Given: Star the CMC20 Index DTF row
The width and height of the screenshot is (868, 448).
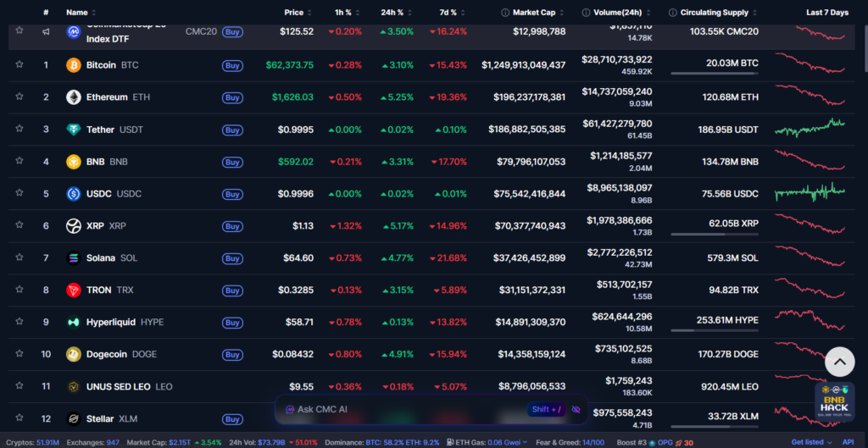Looking at the screenshot, I should pyautogui.click(x=19, y=30).
